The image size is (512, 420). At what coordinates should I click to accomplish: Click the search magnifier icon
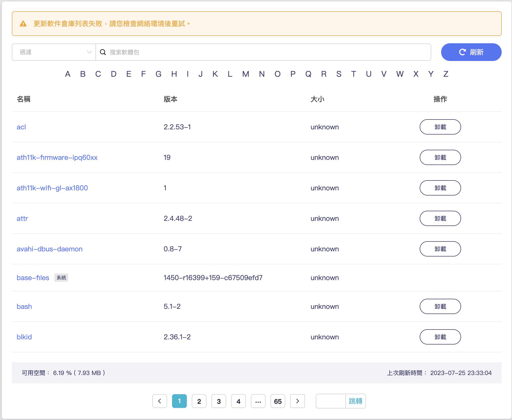(x=103, y=52)
